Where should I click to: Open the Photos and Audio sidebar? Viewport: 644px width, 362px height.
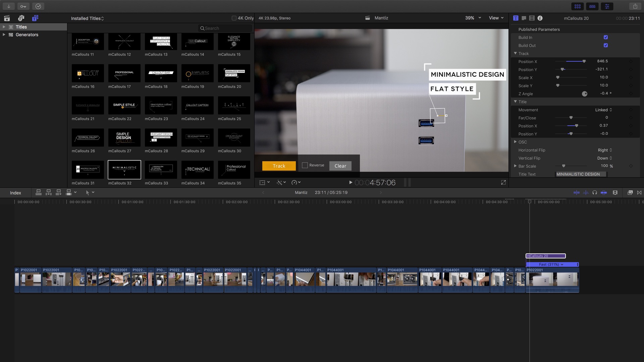[x=21, y=18]
